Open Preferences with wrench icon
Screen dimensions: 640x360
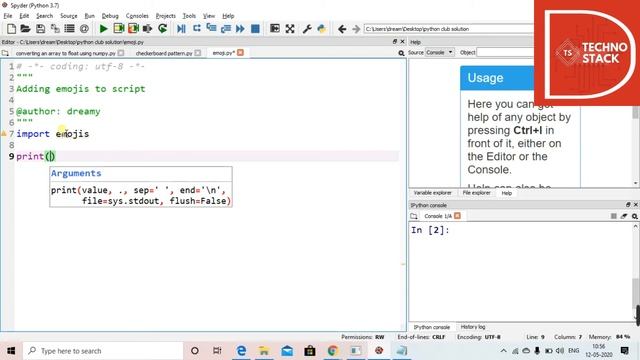[307, 29]
